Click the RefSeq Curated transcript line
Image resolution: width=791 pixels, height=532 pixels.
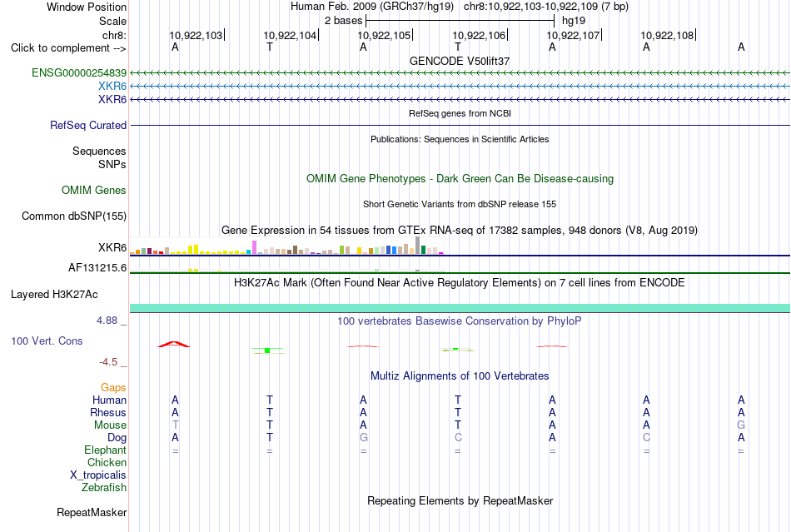tap(460, 125)
